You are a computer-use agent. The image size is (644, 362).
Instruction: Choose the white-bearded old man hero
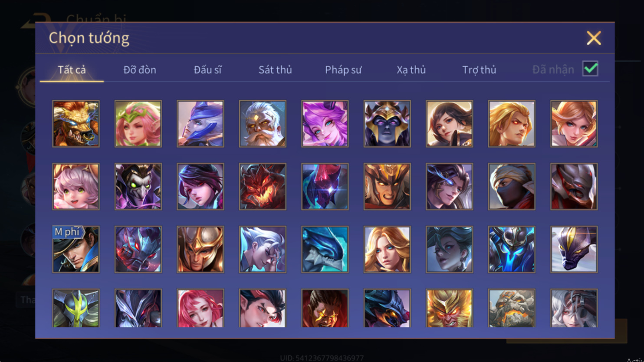point(263,124)
